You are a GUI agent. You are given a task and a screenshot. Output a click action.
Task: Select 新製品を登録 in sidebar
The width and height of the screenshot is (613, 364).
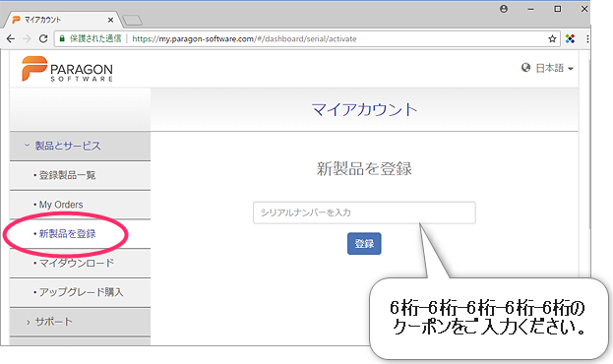(x=80, y=234)
